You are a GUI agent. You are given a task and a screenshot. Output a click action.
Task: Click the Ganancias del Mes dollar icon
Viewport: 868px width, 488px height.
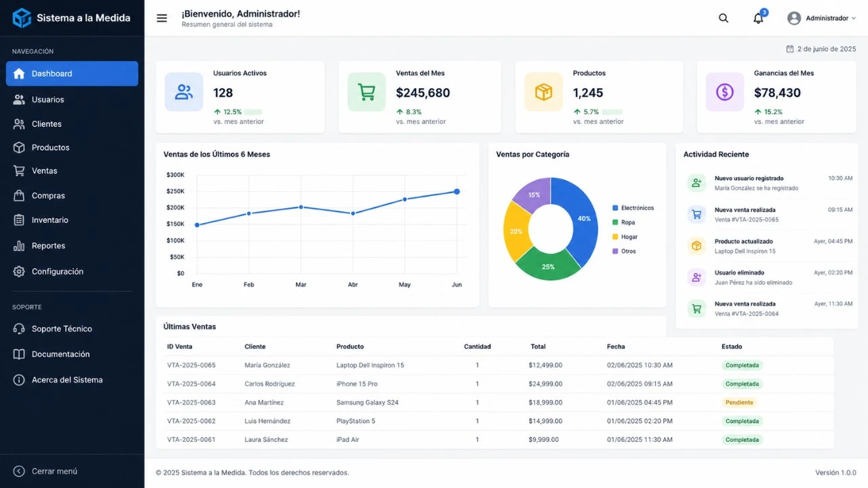[725, 92]
